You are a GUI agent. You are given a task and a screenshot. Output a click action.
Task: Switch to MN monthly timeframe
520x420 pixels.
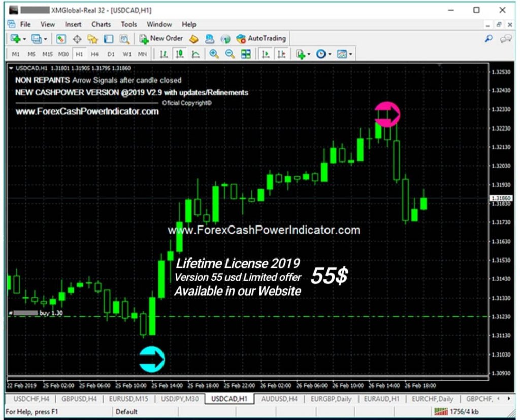tap(142, 54)
